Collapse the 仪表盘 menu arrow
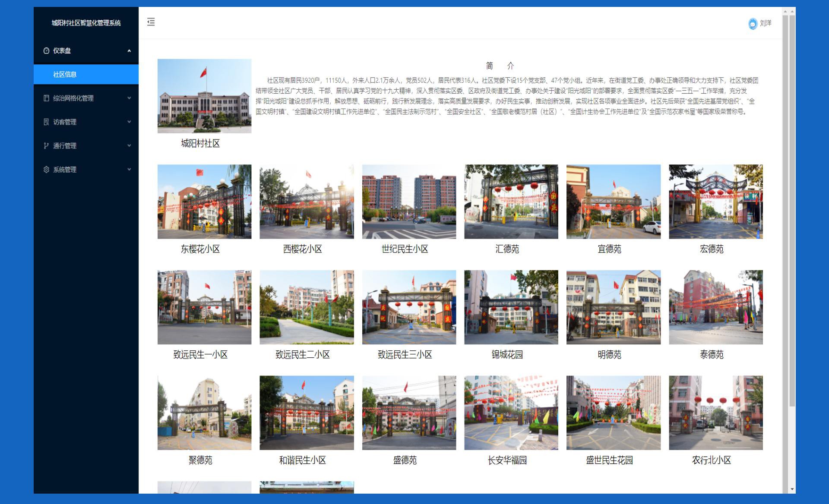829x504 pixels. click(x=129, y=50)
